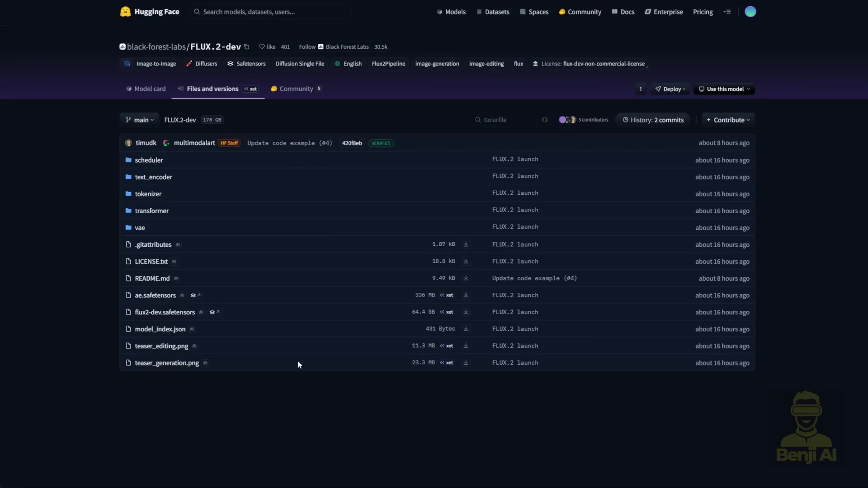Toggle the like heart on FLUX.2-dev
Viewport: 868px width, 488px height.
(266, 47)
